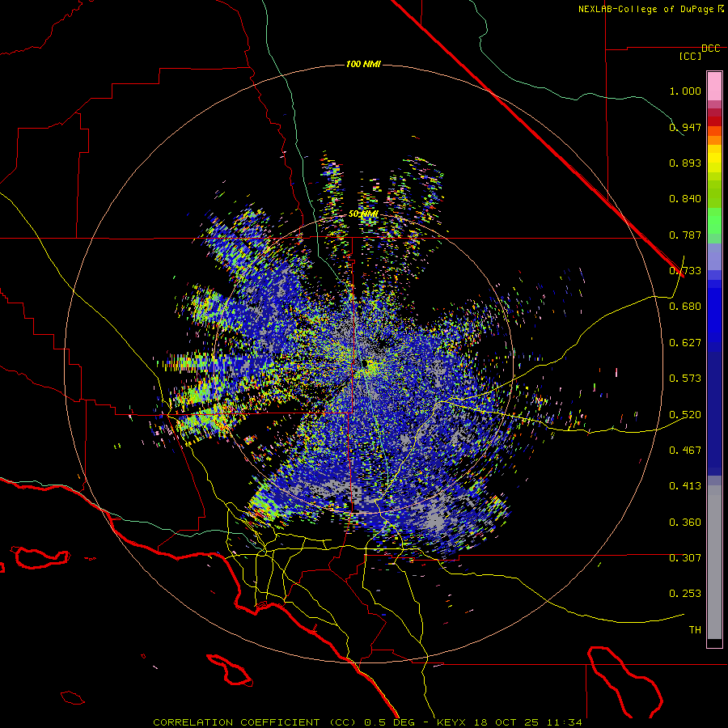Viewport: 728px width, 728px height.
Task: Click the 1.000 color scale value
Action: pyautogui.click(x=685, y=91)
